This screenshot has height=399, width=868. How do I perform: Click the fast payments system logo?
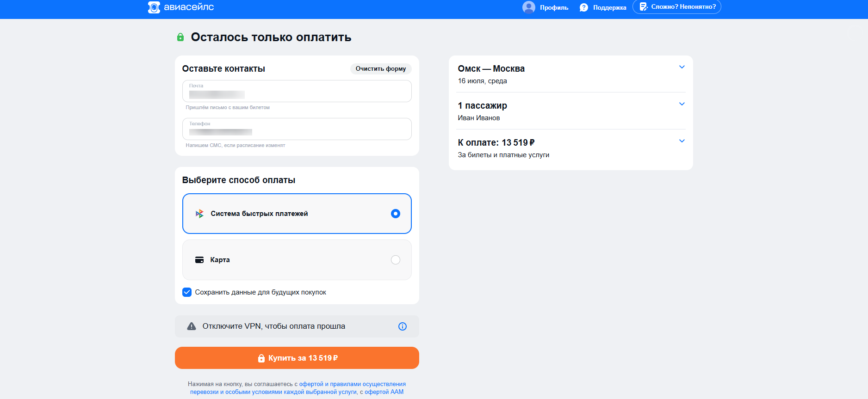[199, 214]
